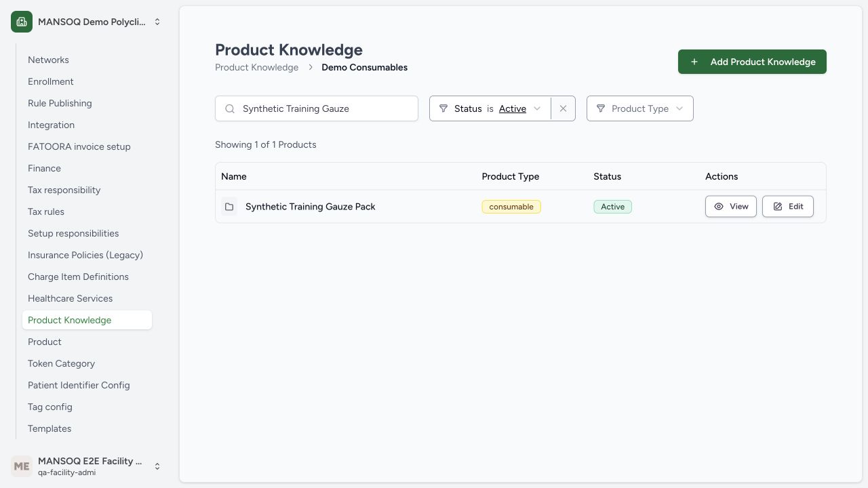Click the Name column header

tap(234, 176)
